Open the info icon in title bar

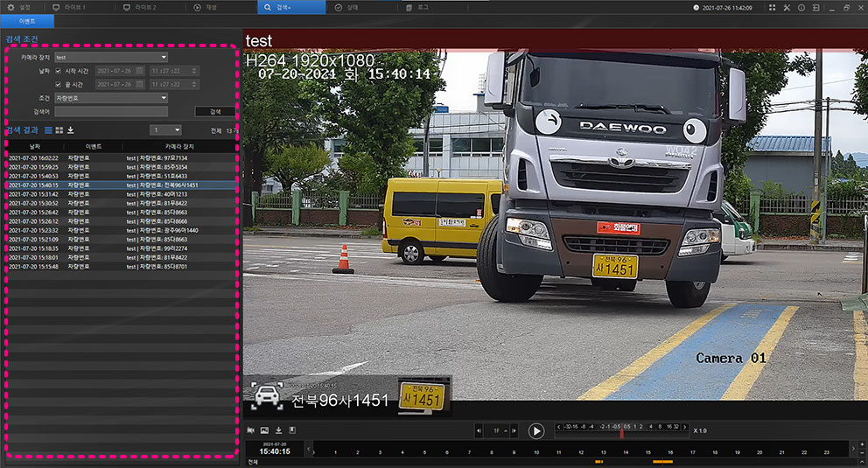click(801, 8)
